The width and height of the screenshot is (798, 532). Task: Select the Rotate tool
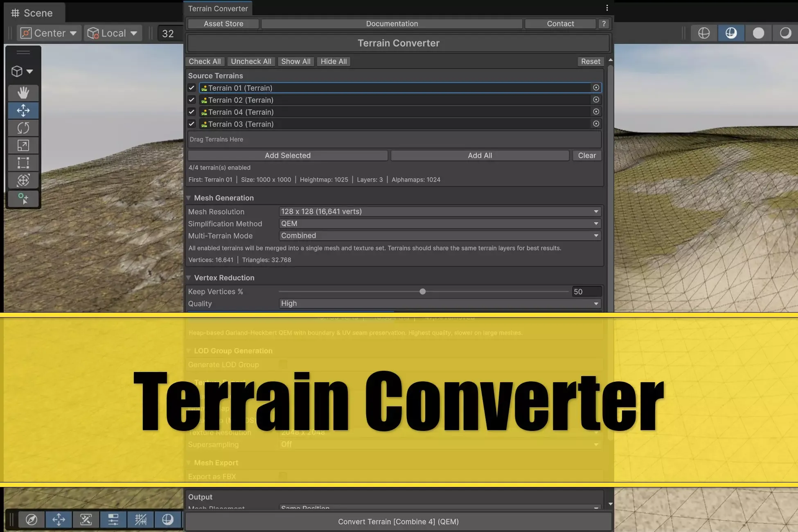(x=23, y=128)
